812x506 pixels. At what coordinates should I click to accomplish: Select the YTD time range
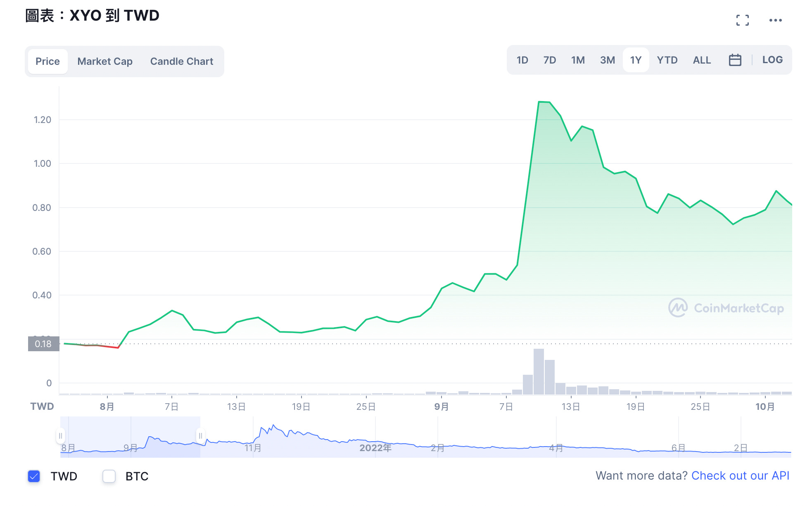(x=667, y=60)
